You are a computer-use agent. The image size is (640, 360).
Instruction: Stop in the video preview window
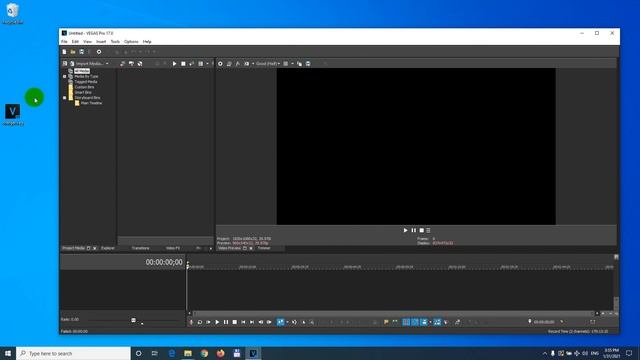tap(422, 230)
